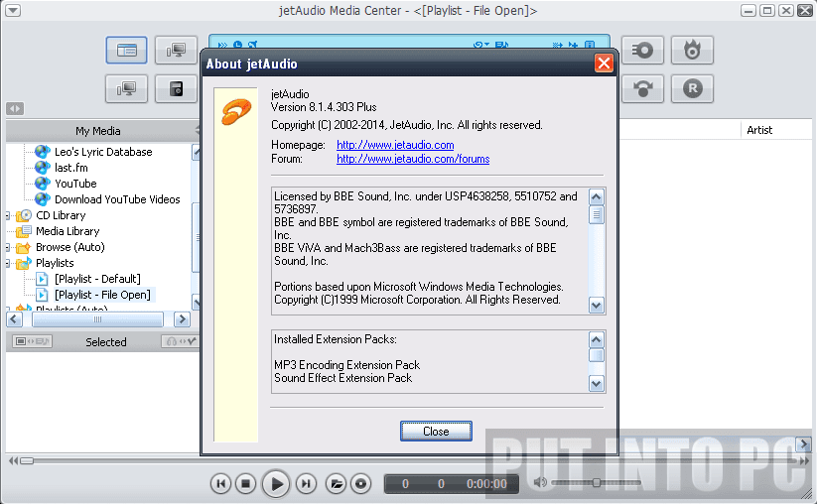Image resolution: width=817 pixels, height=504 pixels.
Task: Click the tree horizontal scrollbar left arrow
Action: [14, 319]
